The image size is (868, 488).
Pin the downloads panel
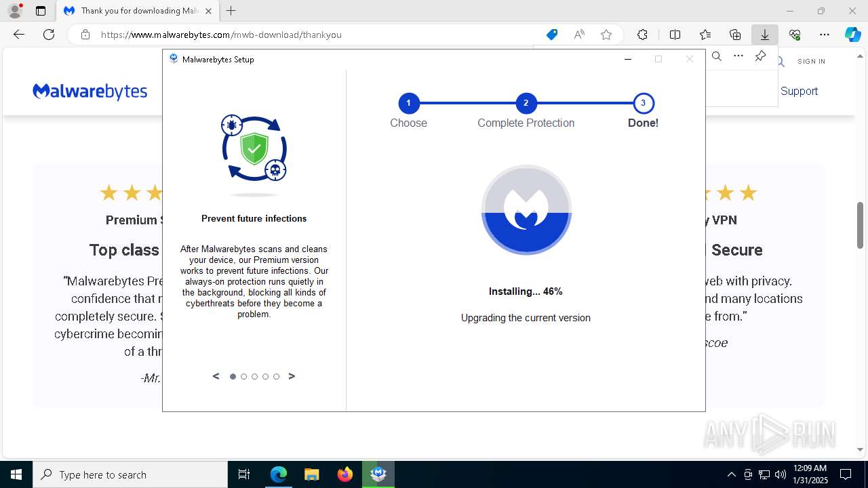(760, 56)
